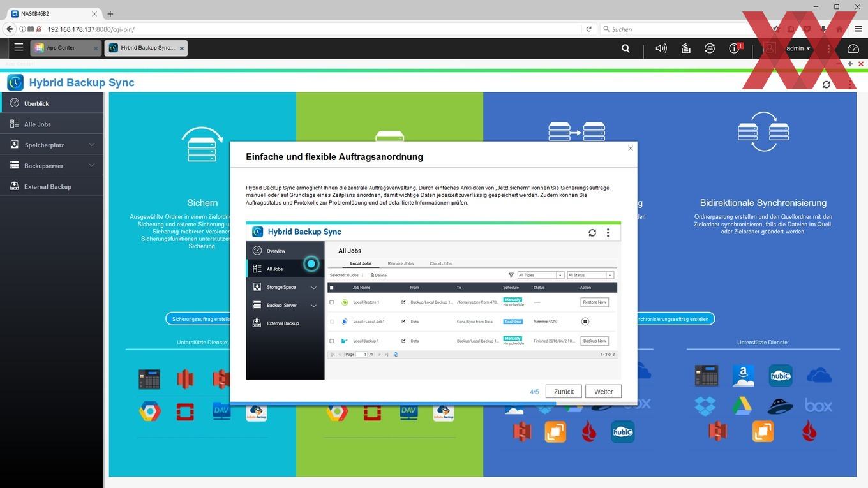Open the resource monitor dashboard gauge icon
The height and width of the screenshot is (488, 868).
[x=853, y=48]
